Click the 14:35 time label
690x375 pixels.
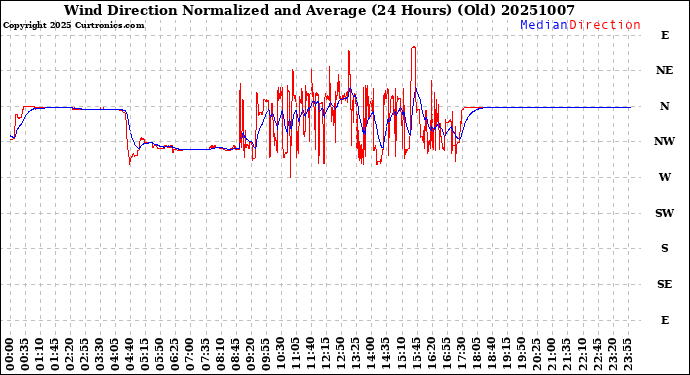click(x=386, y=354)
